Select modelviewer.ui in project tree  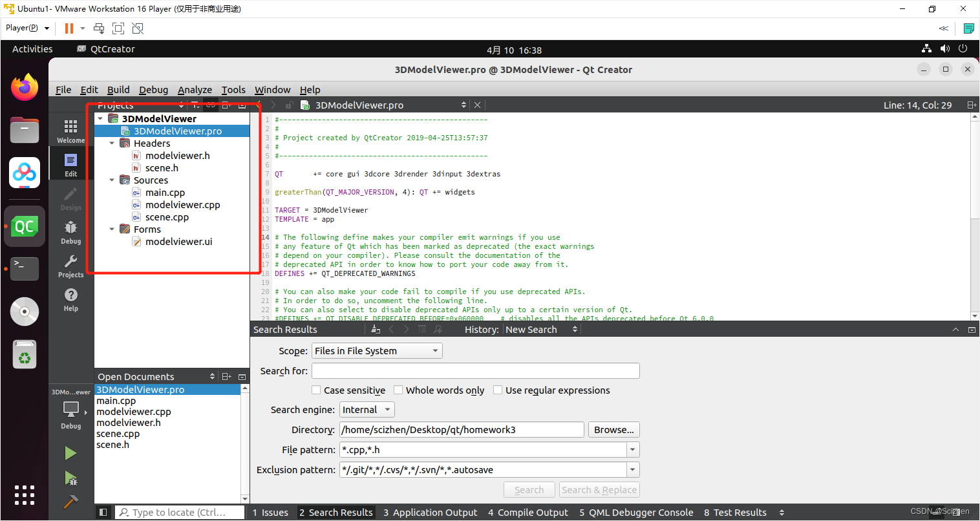pyautogui.click(x=178, y=242)
